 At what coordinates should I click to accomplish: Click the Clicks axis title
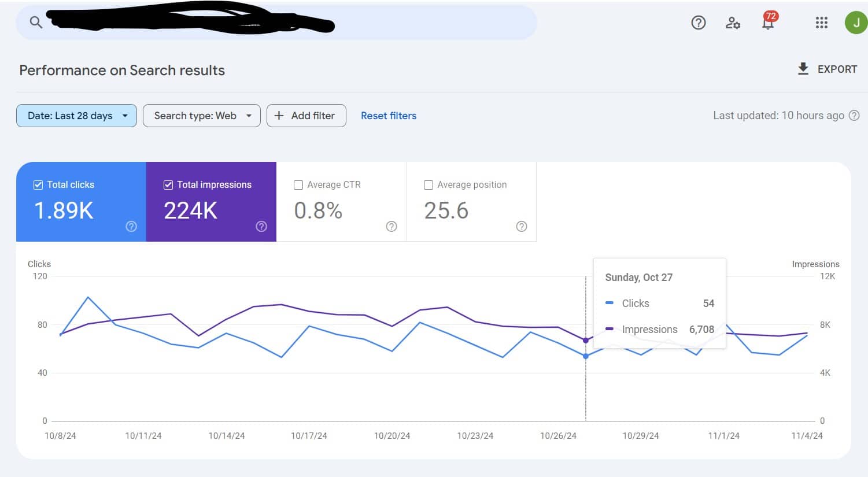[39, 264]
